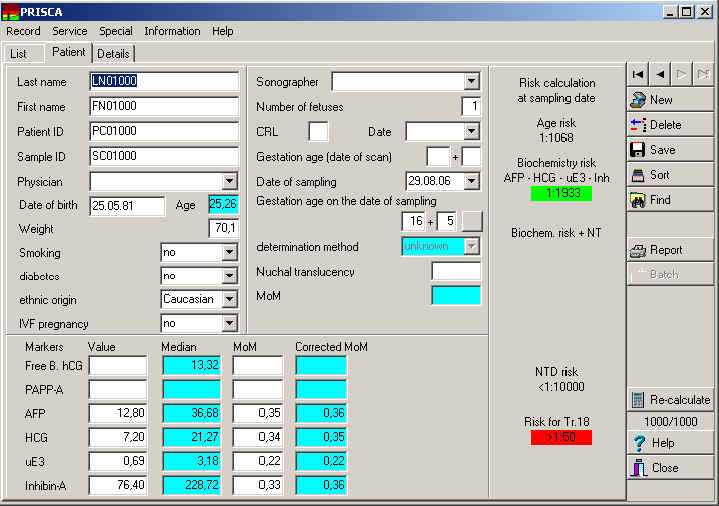Open the Help menu in menu bar
The width and height of the screenshot is (719, 506).
(223, 31)
